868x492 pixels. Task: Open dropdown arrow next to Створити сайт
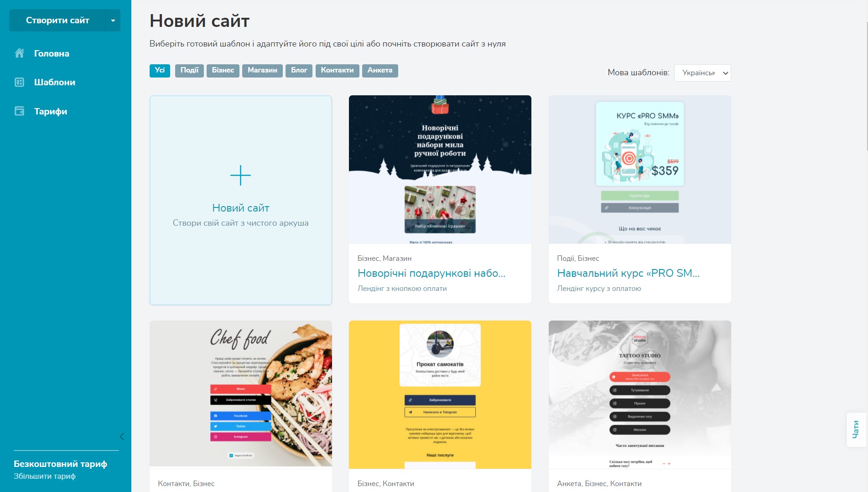tap(113, 21)
